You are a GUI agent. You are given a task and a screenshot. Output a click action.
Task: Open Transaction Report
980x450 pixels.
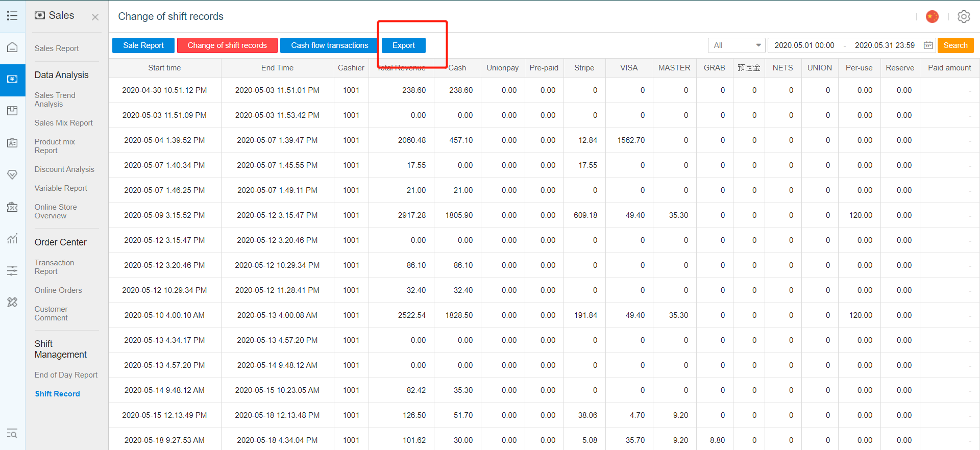click(54, 267)
